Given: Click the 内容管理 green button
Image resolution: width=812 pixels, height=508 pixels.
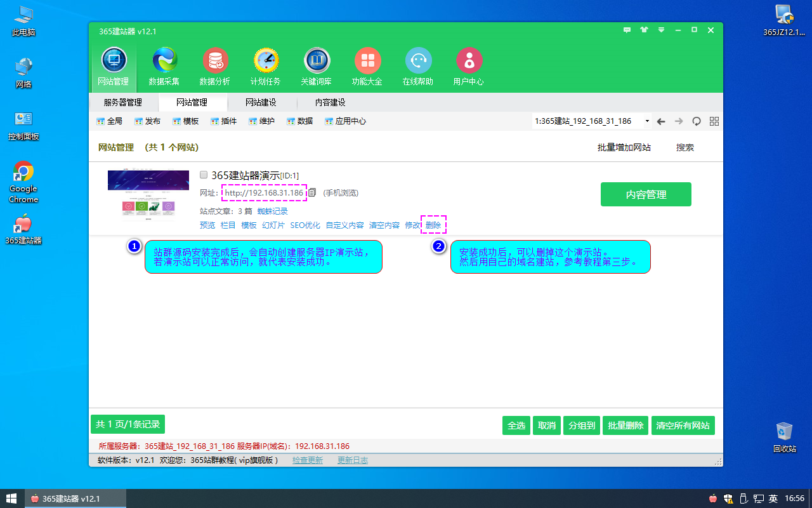Looking at the screenshot, I should tap(646, 194).
